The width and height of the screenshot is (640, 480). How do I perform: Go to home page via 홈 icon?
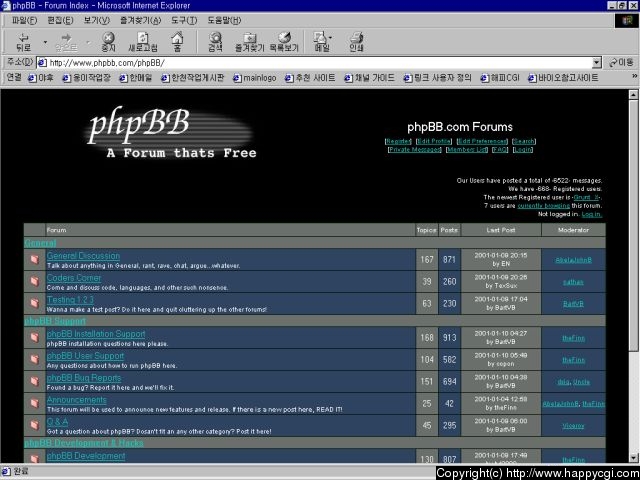[x=177, y=42]
